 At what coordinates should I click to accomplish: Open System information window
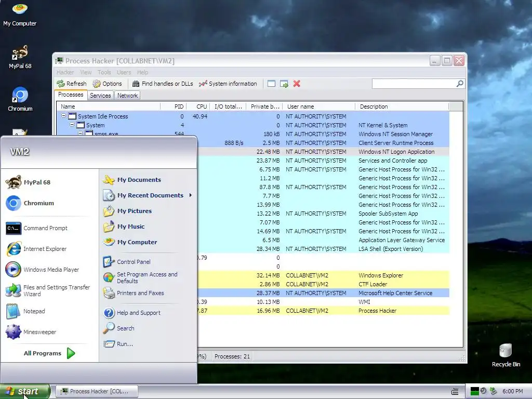(228, 84)
